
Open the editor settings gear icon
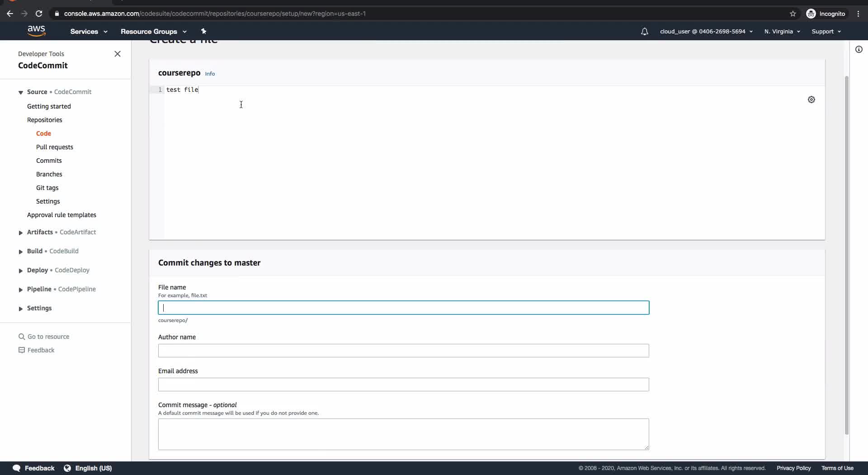click(811, 100)
